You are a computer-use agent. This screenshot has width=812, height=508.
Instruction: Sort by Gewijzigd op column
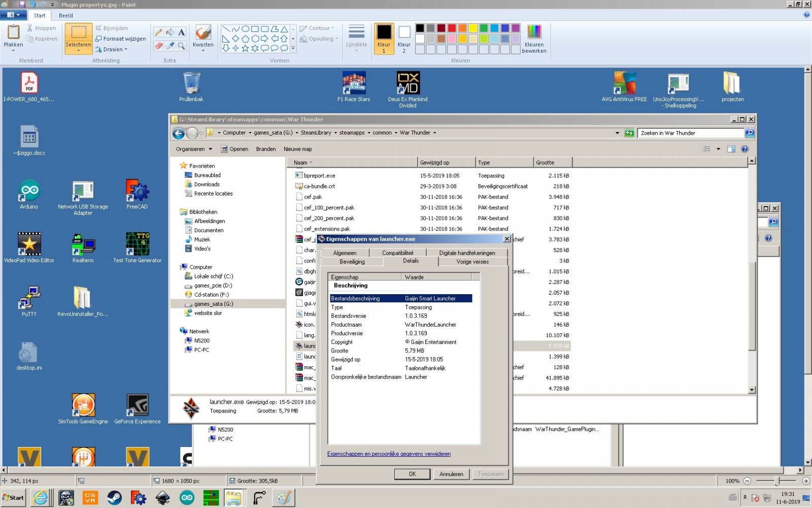(446, 163)
